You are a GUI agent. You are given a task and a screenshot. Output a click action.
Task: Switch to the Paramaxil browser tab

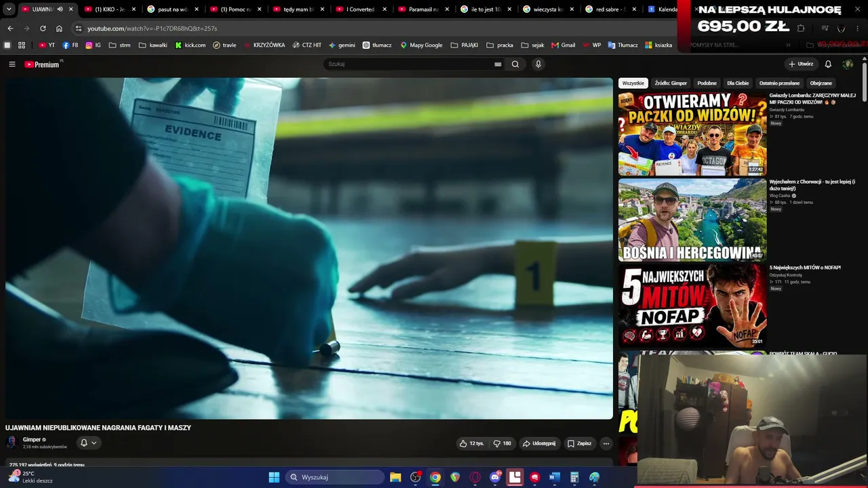423,9
